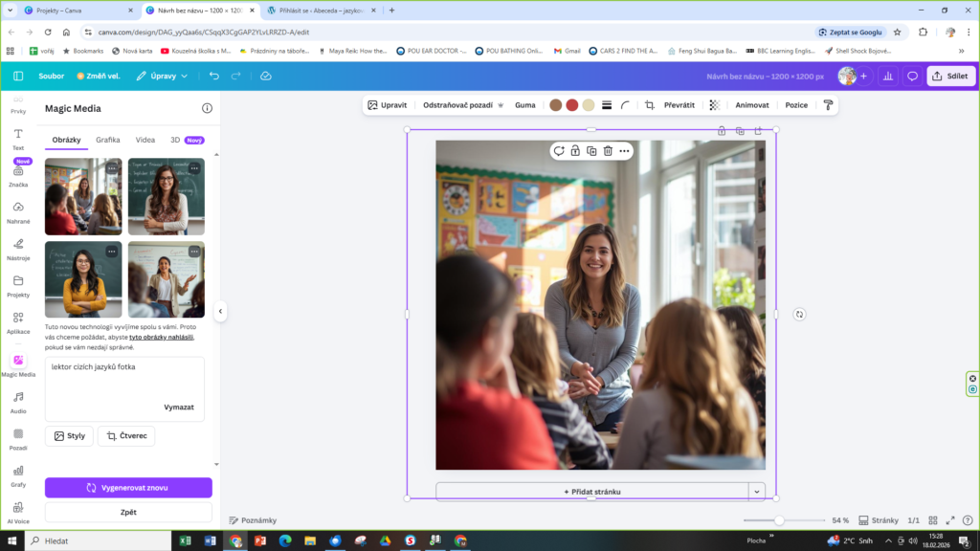
Task: Expand the chevron beside Přidat stránku
Action: 757,492
